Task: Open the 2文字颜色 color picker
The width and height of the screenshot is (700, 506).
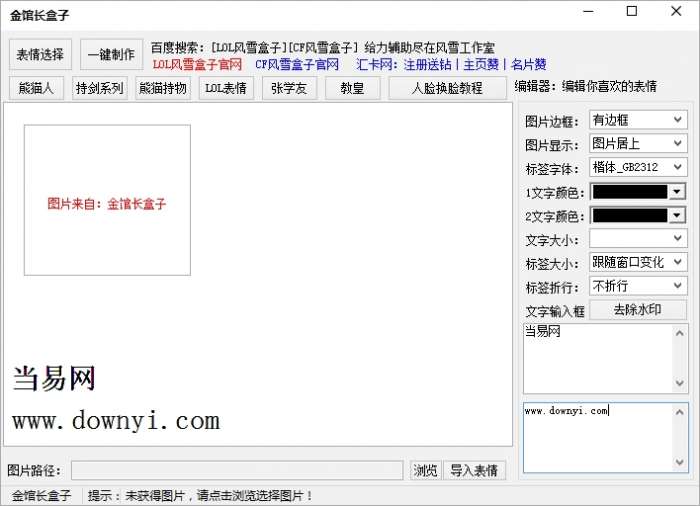Action: (638, 216)
